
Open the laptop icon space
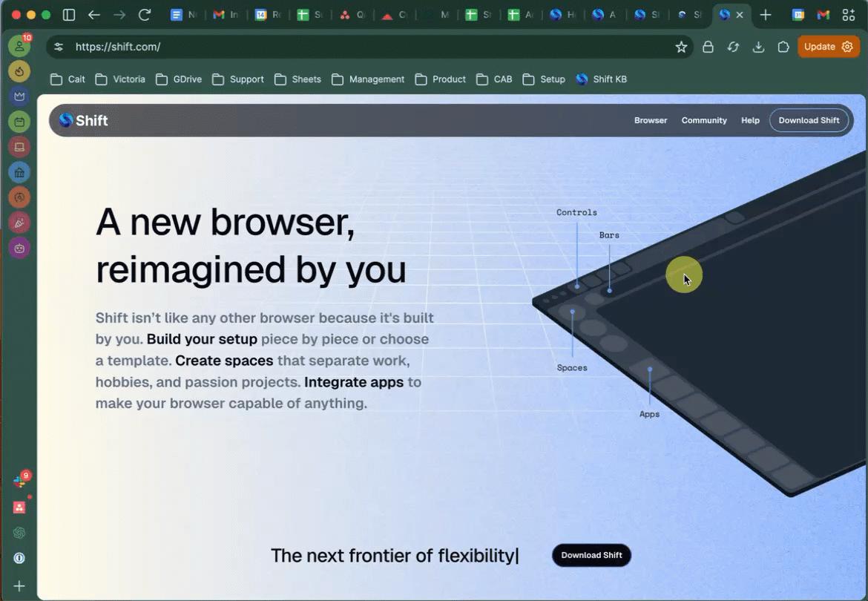tap(19, 147)
